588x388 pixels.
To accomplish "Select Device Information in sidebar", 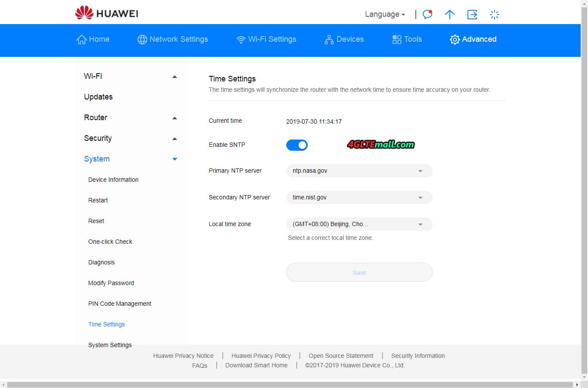I will 113,180.
